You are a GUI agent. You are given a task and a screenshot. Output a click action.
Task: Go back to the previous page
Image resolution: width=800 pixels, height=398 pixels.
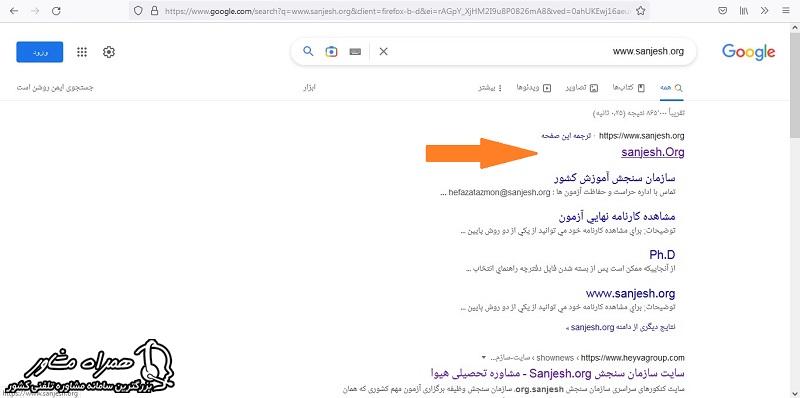tap(13, 10)
